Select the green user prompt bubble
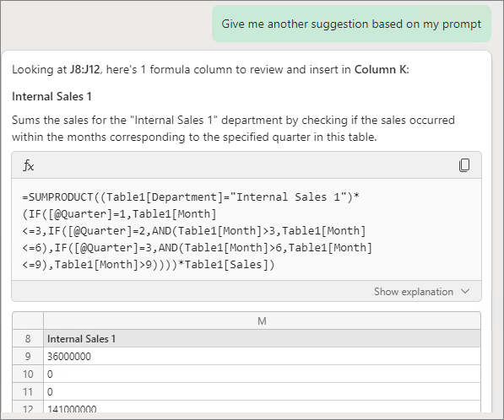504x420 pixels. click(351, 24)
